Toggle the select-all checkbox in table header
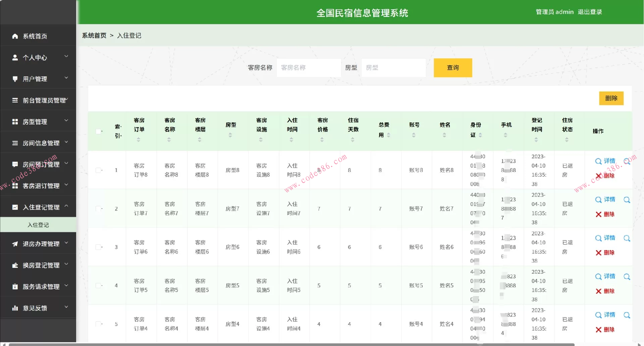Screen dimensions: 644x346 click(x=99, y=131)
